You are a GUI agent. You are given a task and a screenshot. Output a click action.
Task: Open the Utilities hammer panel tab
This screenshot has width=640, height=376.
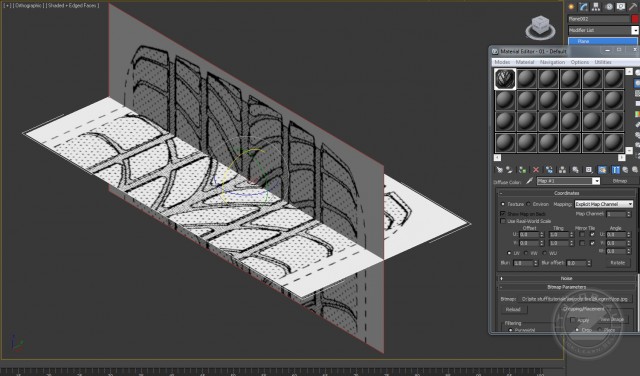point(634,7)
